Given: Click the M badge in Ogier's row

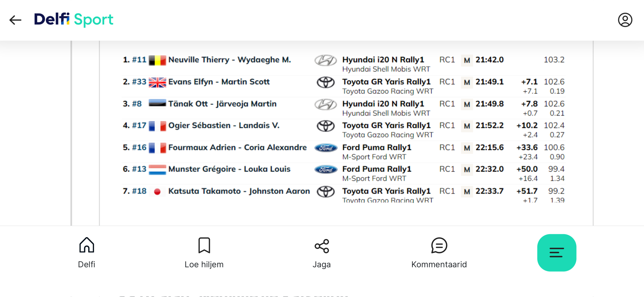Looking at the screenshot, I should [x=466, y=126].
